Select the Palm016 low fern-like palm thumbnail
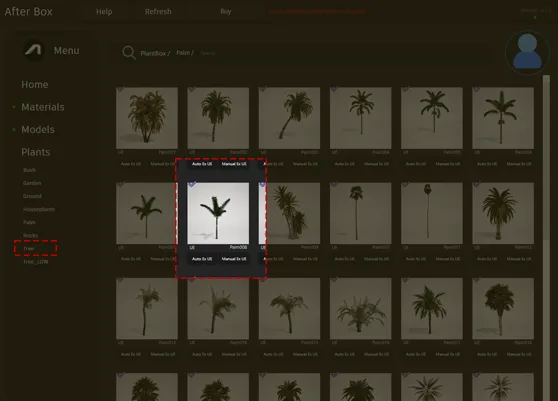 click(x=360, y=308)
